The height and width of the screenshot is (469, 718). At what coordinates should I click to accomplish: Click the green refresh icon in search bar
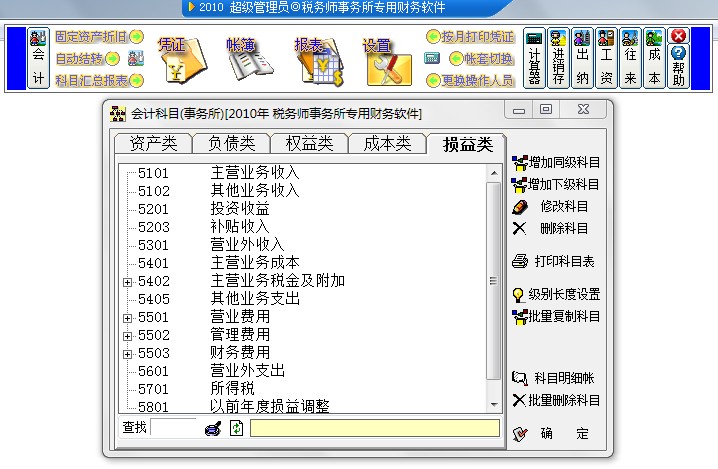click(236, 428)
